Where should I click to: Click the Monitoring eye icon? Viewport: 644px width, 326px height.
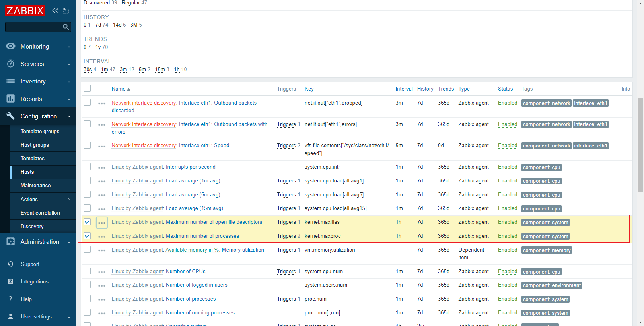click(x=11, y=46)
